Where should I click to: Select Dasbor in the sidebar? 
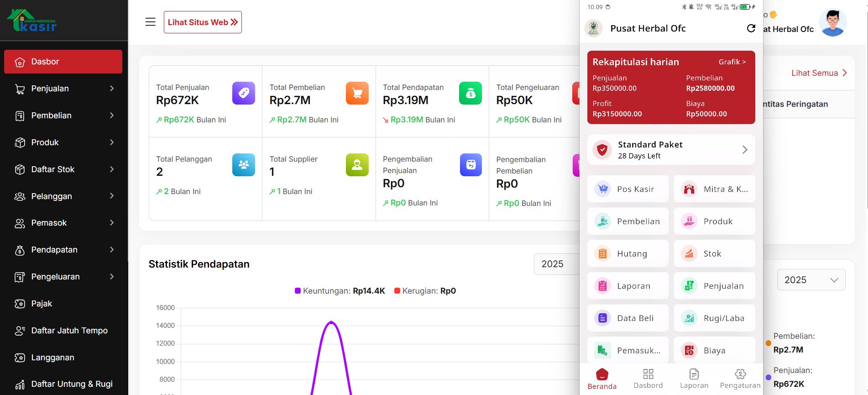pyautogui.click(x=63, y=62)
